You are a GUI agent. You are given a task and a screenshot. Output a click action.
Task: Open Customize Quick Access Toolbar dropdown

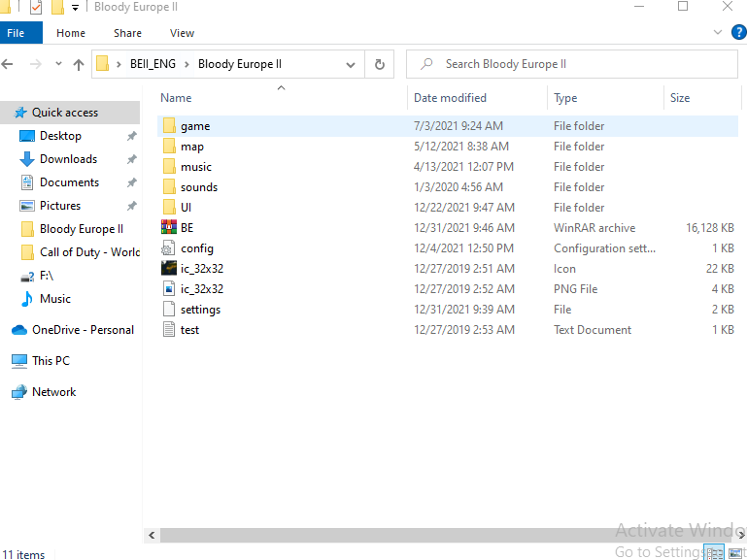75,8
